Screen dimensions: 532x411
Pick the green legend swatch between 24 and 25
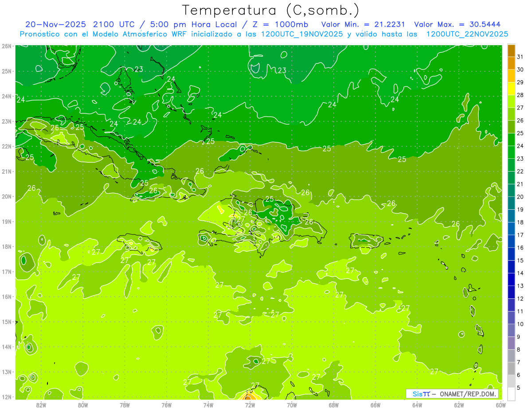(512, 139)
